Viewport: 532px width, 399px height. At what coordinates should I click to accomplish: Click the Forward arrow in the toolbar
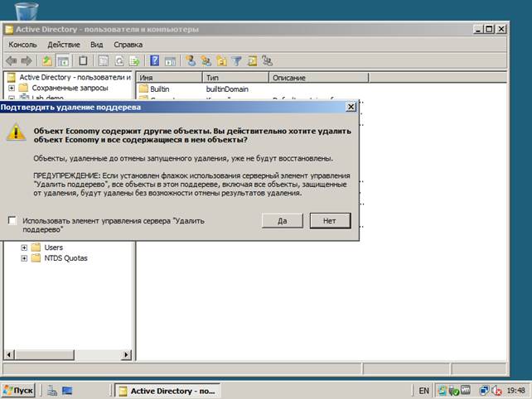(x=27, y=61)
